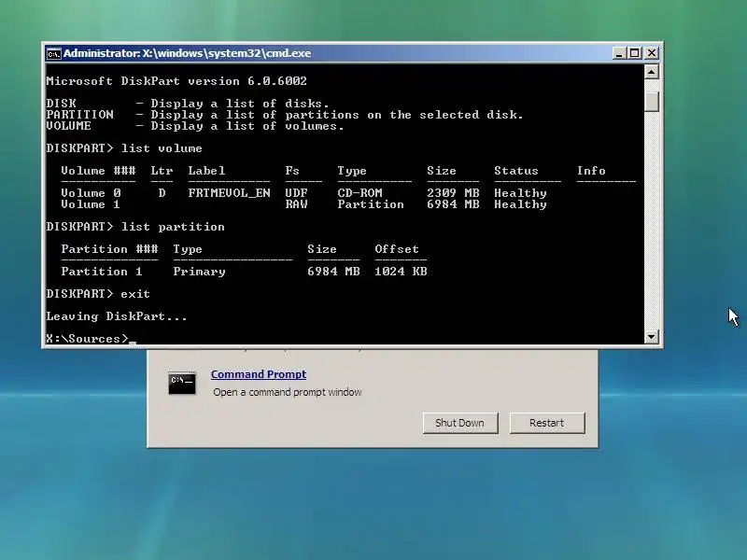Click the console scrollbar up arrow
The width and height of the screenshot is (747, 560).
tap(651, 72)
